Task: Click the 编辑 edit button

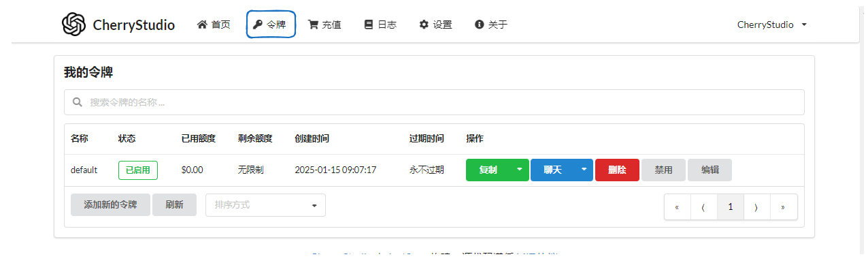Action: tap(710, 170)
